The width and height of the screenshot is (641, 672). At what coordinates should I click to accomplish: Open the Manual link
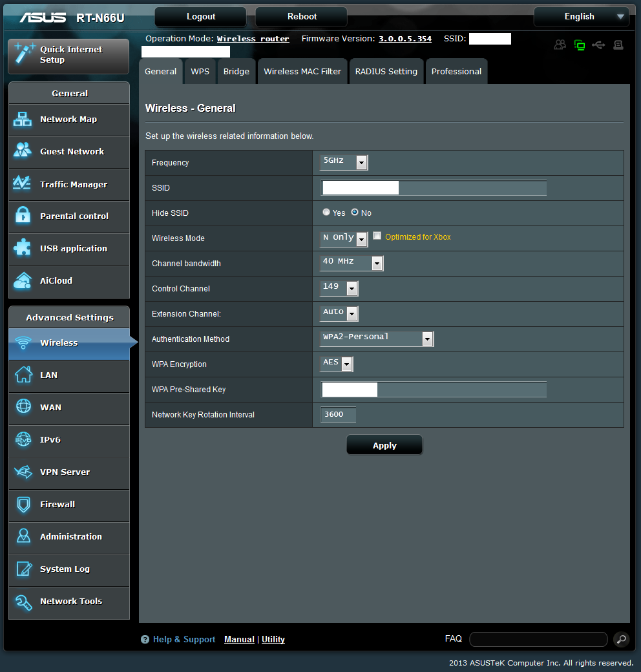[x=239, y=639]
